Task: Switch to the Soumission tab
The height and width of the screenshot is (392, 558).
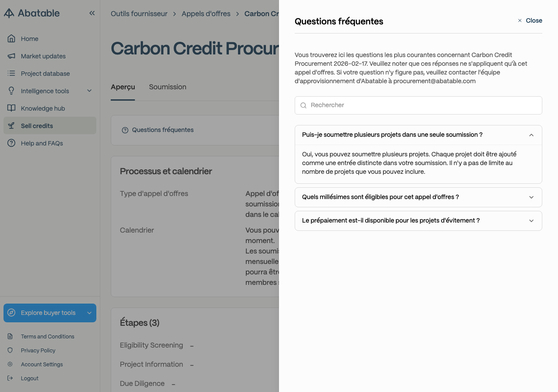Action: [167, 87]
